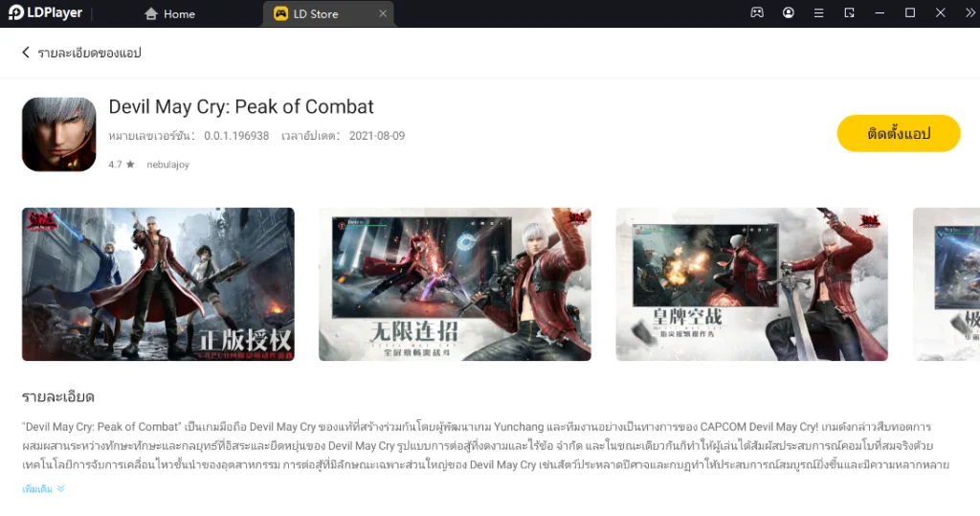Viewport: 980px width, 516px height.
Task: Open the hamburger menu in title bar
Action: [x=818, y=12]
